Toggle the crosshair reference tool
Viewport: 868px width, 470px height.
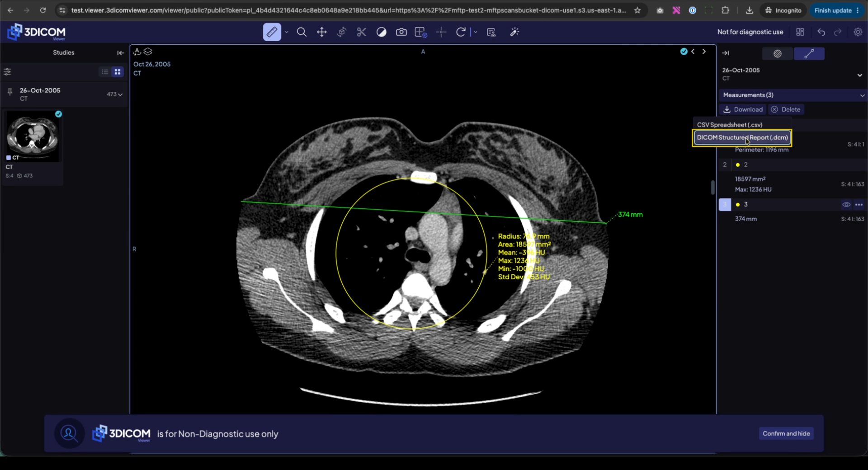[x=441, y=32]
